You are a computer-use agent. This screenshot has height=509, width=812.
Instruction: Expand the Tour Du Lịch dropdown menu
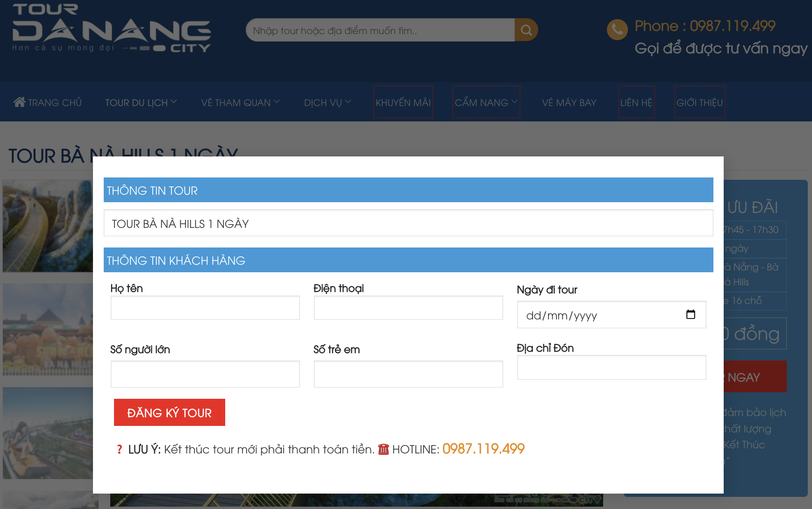141,102
